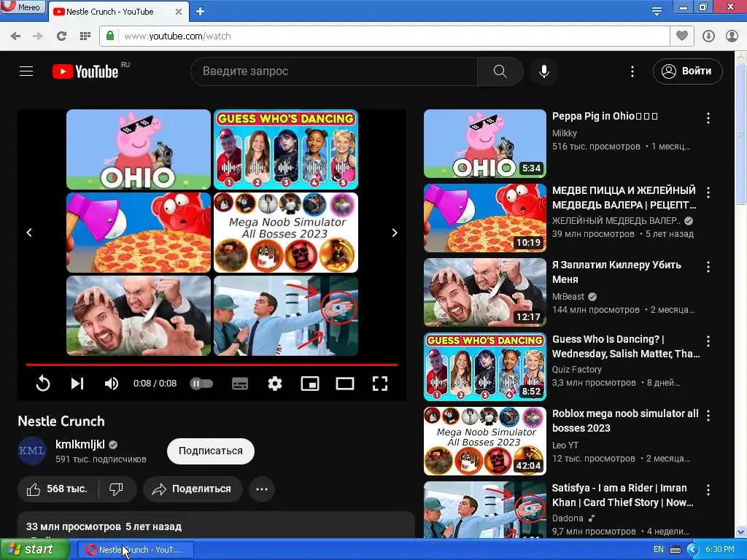Click the YouTube search input field
Screen dimensions: 747x560
[x=333, y=71]
